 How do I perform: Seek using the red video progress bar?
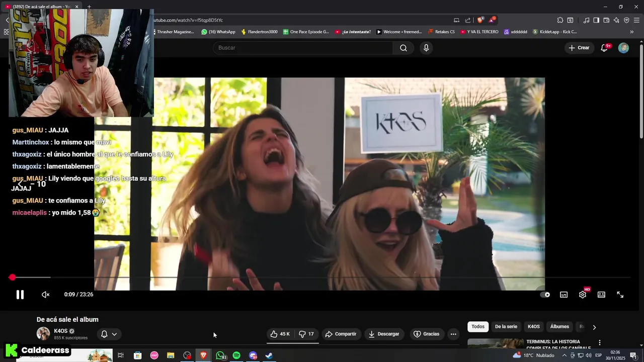point(319,278)
